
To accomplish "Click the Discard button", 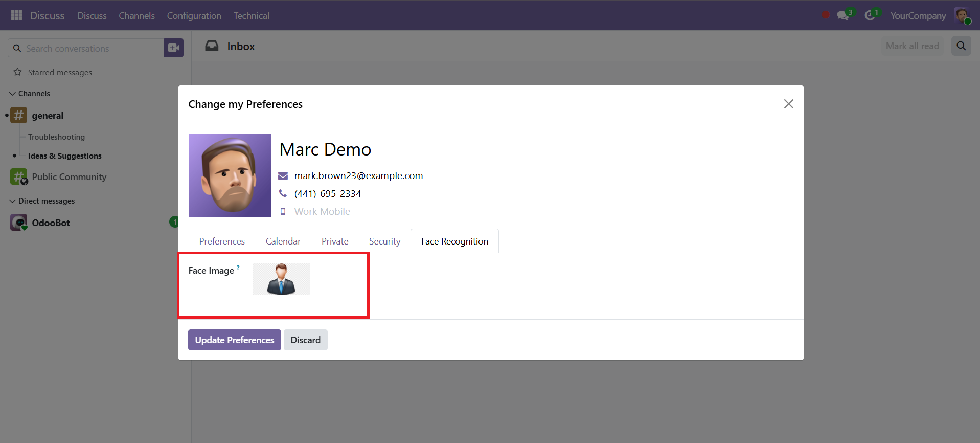I will 306,340.
